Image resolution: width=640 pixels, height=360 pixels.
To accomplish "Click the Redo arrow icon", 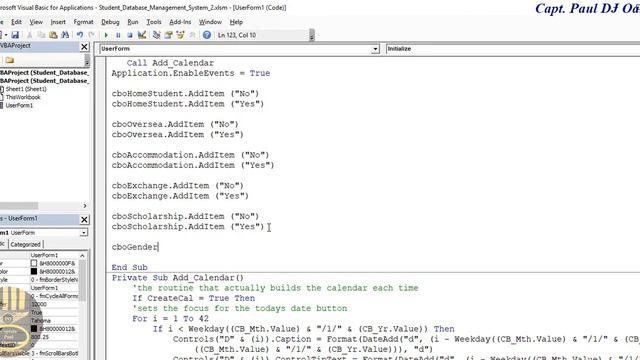I will pyautogui.click(x=91, y=35).
